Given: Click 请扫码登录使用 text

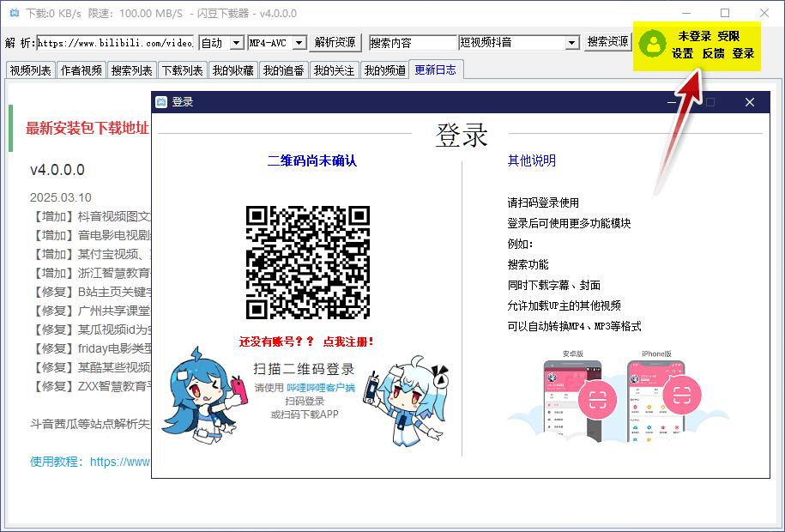Looking at the screenshot, I should click(543, 203).
